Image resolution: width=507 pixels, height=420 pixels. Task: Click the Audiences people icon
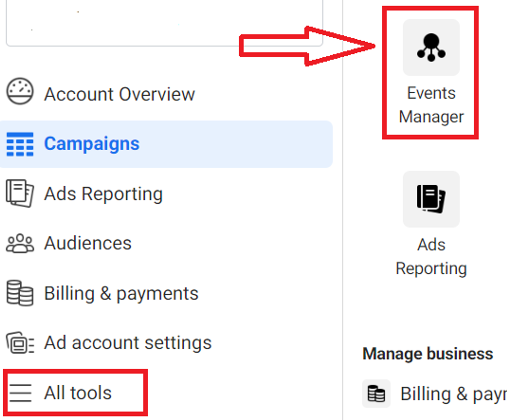[20, 243]
